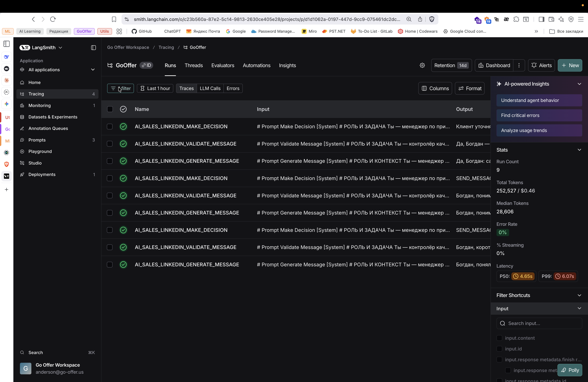Image resolution: width=588 pixels, height=382 pixels.
Task: Open the Last 1 hour time range dropdown
Action: tap(155, 88)
